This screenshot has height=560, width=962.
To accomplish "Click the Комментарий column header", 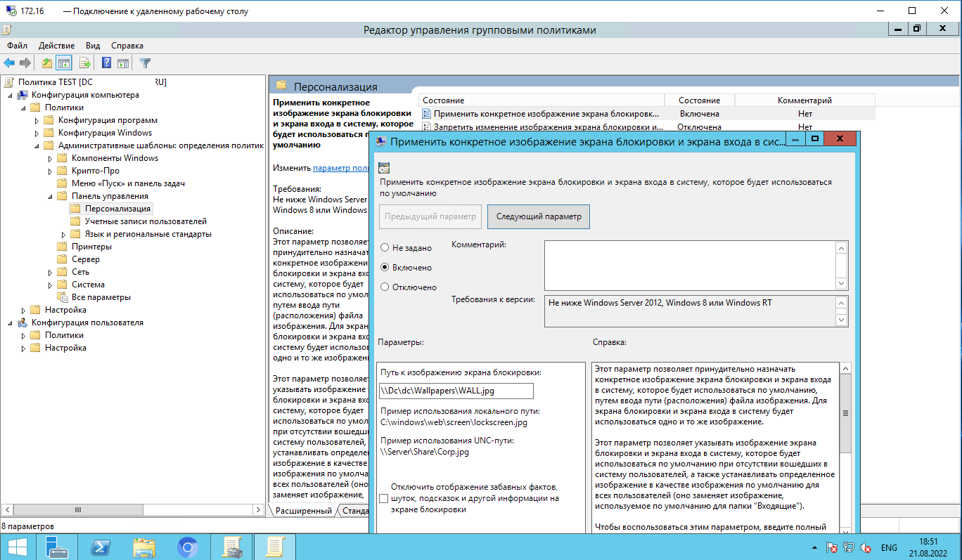I will (x=804, y=100).
